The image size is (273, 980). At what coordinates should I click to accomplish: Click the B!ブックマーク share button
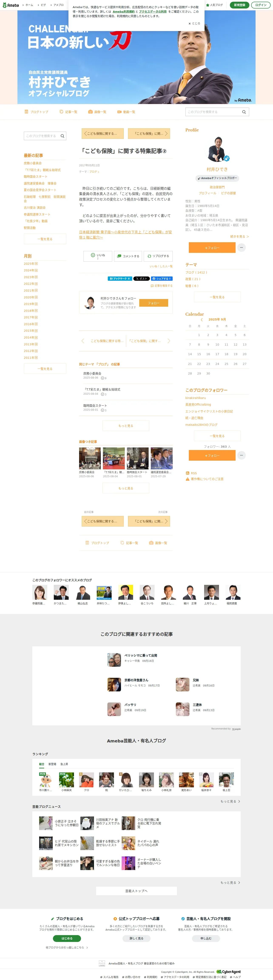pos(120,278)
